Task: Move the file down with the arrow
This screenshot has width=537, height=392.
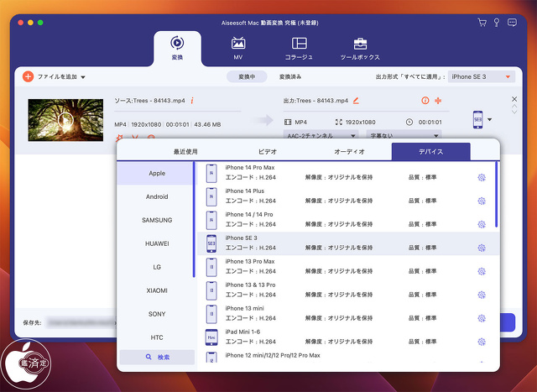Action: point(514,112)
